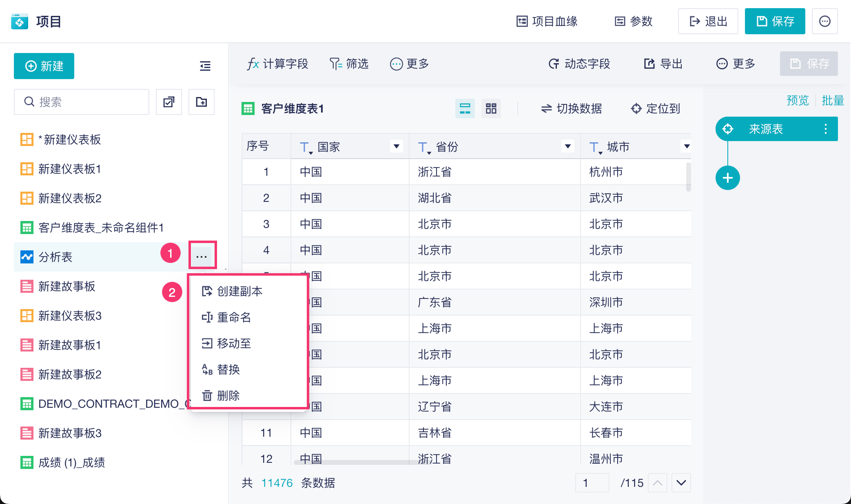Screen dimensions: 851x504
Task: Switch to list view mode
Action: tap(465, 108)
